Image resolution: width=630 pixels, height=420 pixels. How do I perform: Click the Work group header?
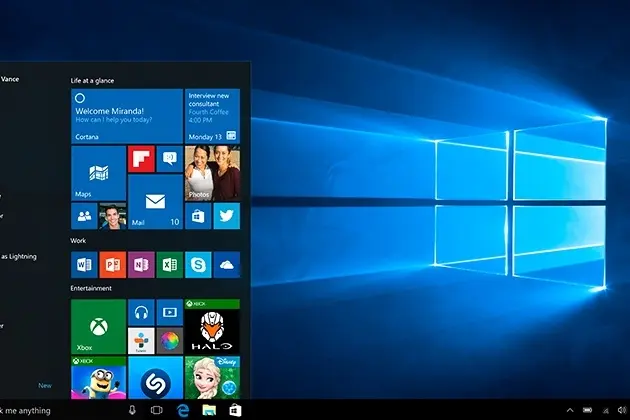[78, 241]
